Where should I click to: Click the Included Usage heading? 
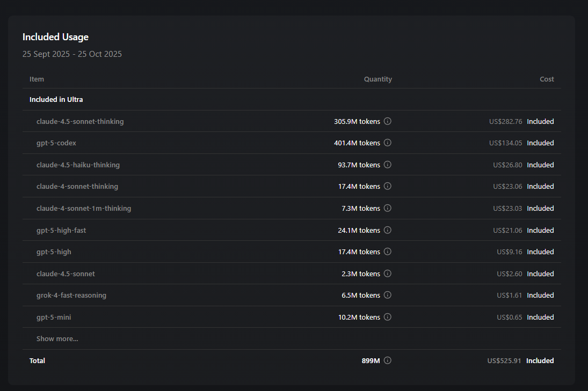[55, 36]
